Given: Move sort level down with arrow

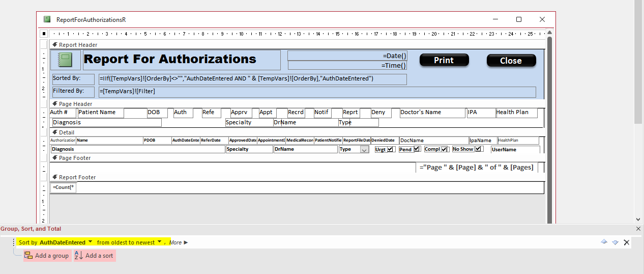Looking at the screenshot, I should (615, 242).
